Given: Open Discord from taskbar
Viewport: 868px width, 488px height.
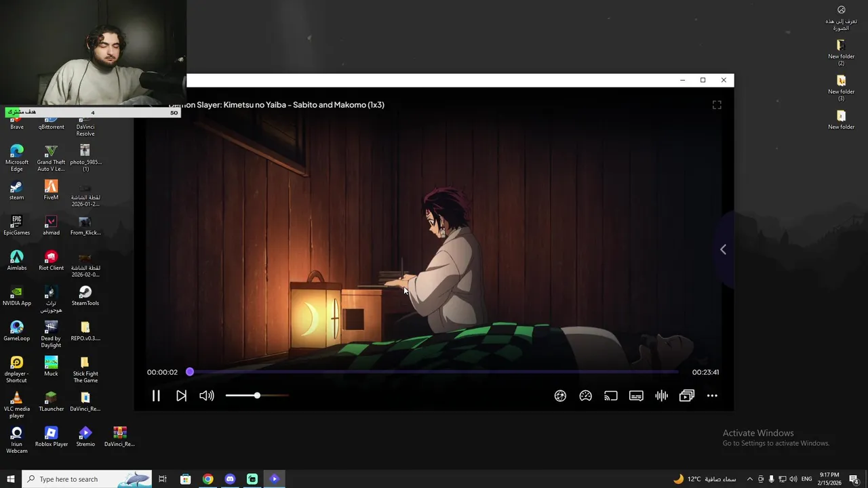Looking at the screenshot, I should tap(230, 479).
